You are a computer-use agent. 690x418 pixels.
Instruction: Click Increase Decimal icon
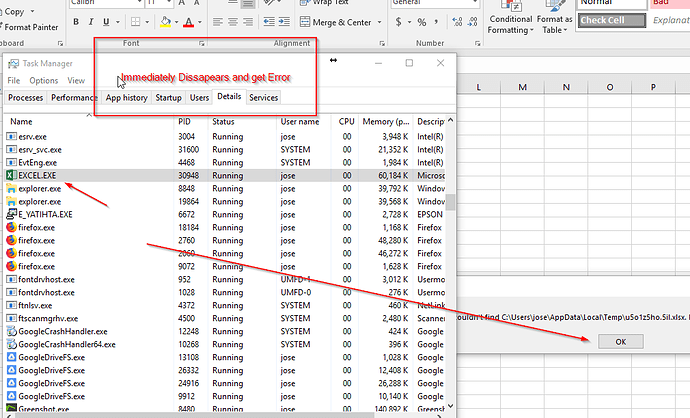point(457,22)
